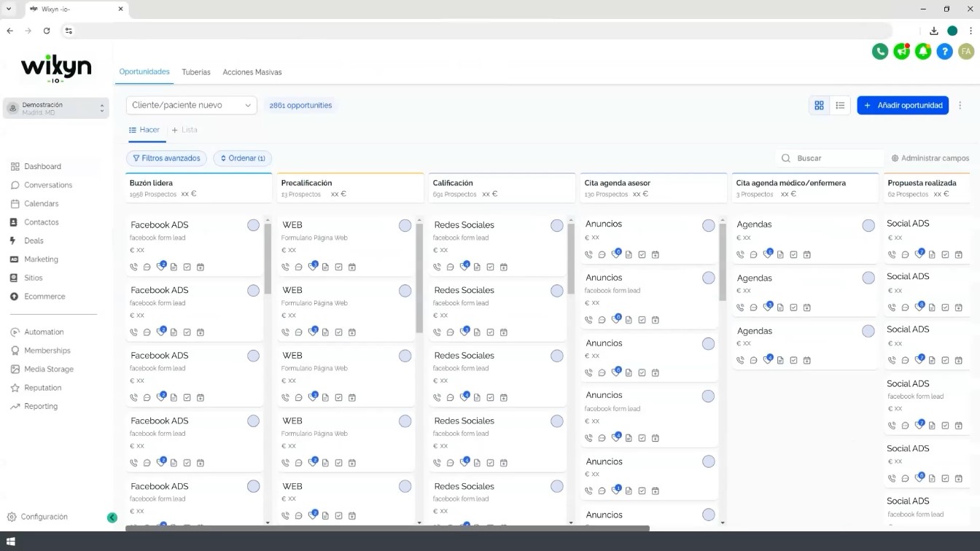Open the three-dot menu beside Añadir oportunidad
The width and height of the screenshot is (980, 551).
pos(960,105)
